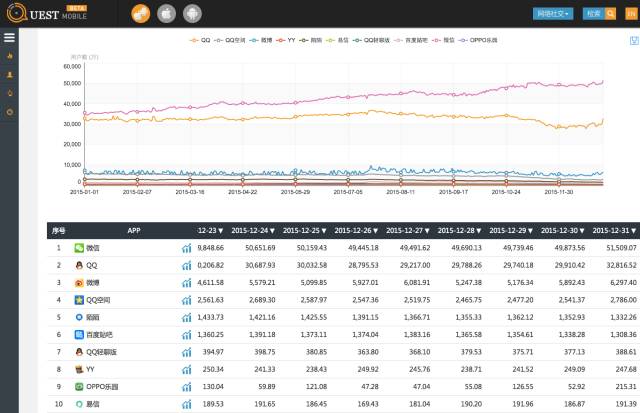The width and height of the screenshot is (640, 413).
Task: Sort by the 2015-12-31 column arrow
Action: pos(634,231)
